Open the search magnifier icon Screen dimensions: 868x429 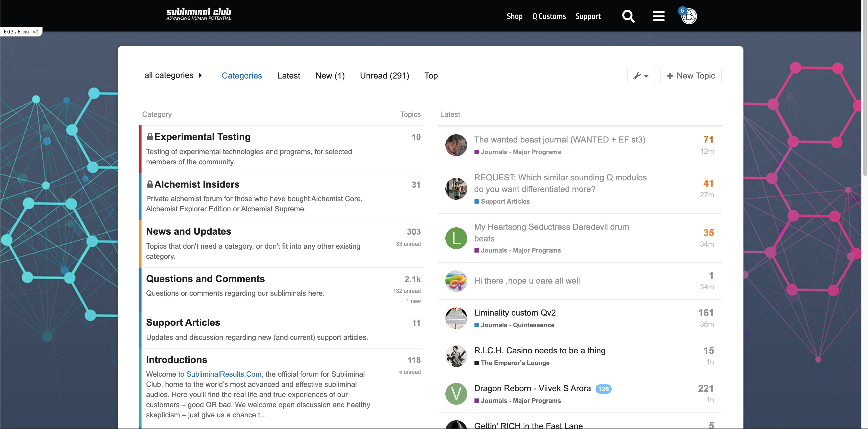point(628,16)
